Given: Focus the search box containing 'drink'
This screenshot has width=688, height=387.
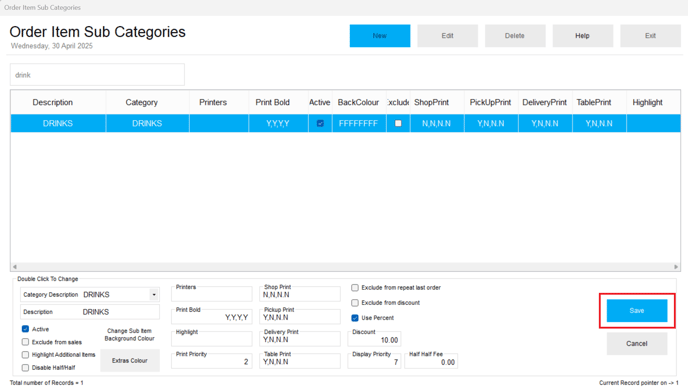Looking at the screenshot, I should [x=97, y=75].
